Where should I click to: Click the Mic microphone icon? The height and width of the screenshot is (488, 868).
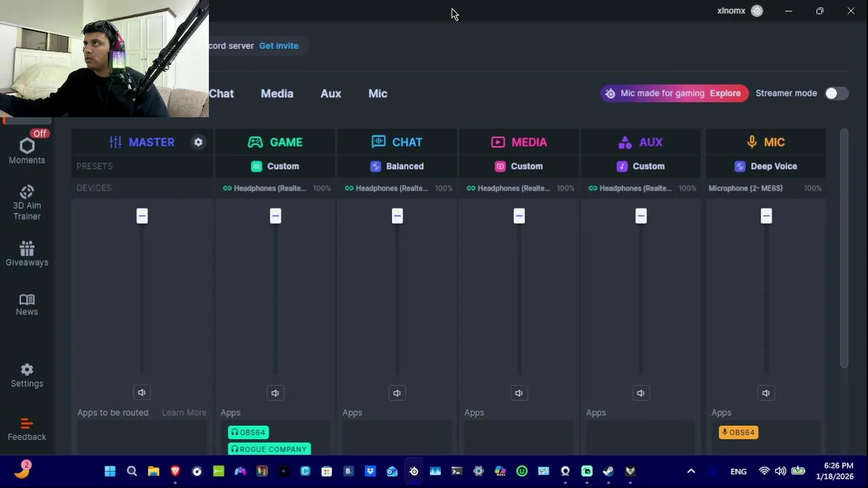[752, 142]
